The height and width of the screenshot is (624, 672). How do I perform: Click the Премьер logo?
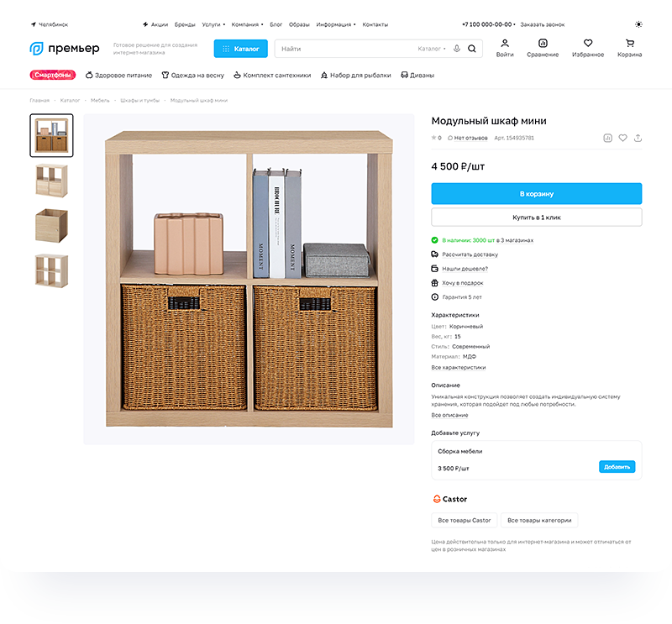(65, 49)
